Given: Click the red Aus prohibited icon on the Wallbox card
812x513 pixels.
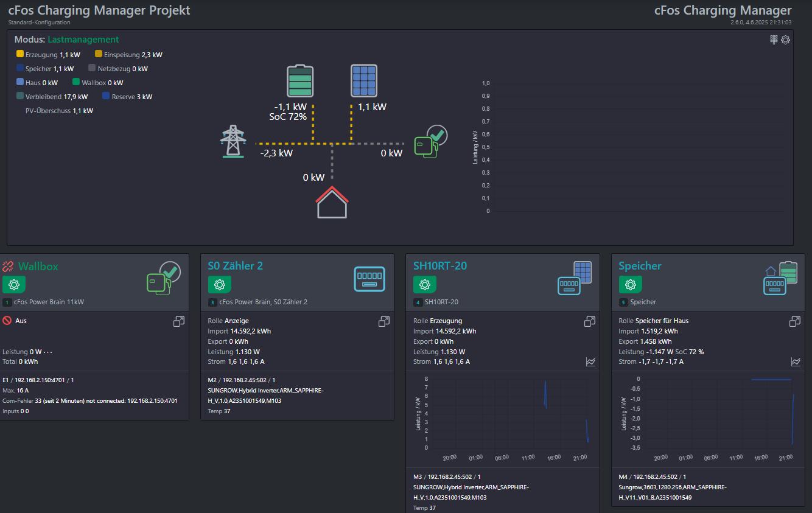Looking at the screenshot, I should pos(7,320).
